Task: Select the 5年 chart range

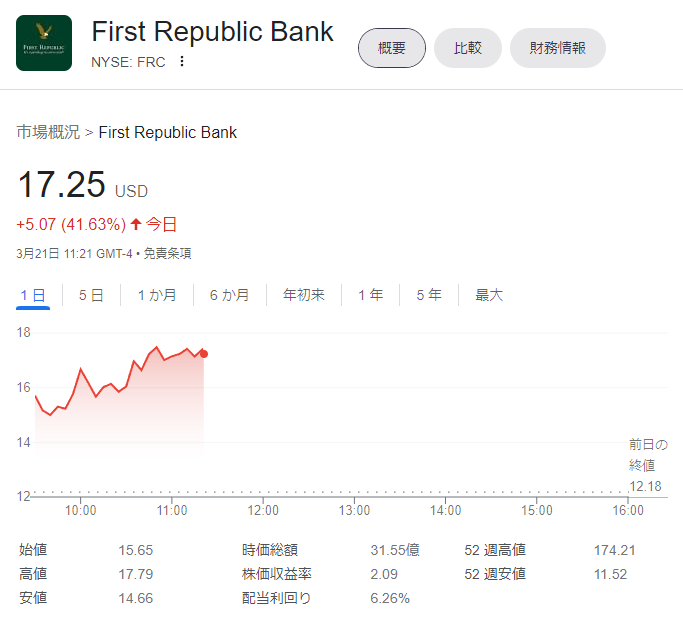Action: [x=429, y=295]
